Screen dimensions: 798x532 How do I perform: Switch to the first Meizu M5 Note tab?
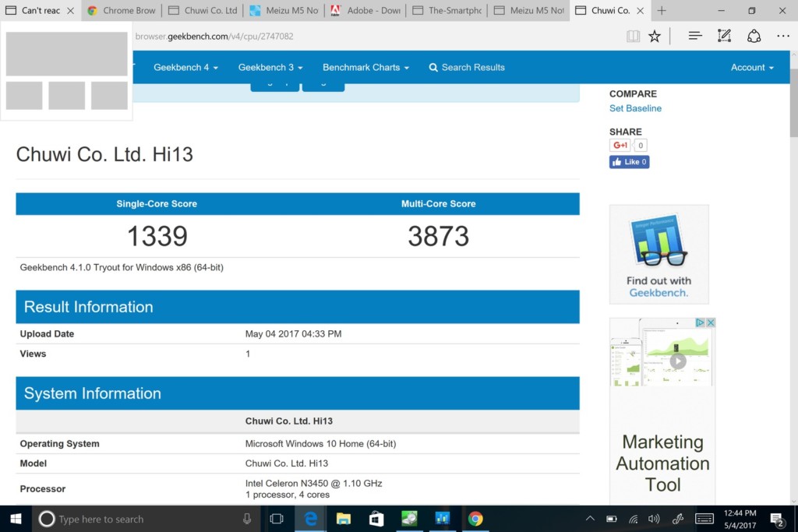(x=284, y=10)
